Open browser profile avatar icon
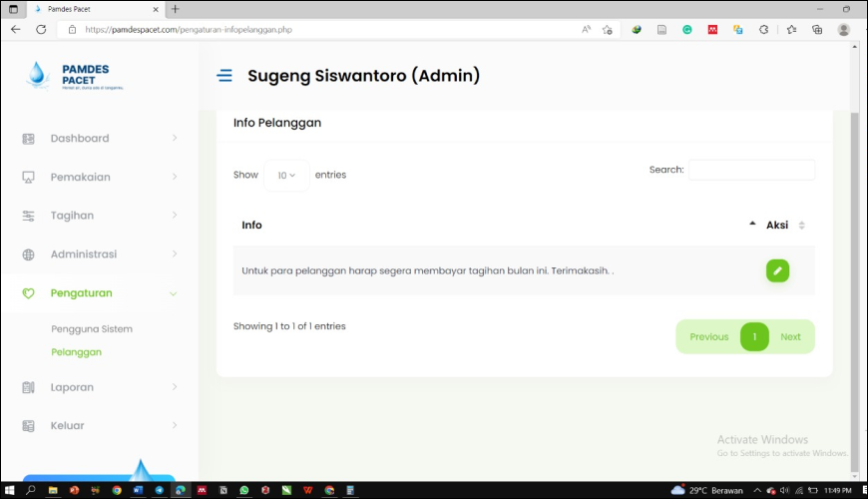Screen dimensions: 868x499 tap(843, 30)
